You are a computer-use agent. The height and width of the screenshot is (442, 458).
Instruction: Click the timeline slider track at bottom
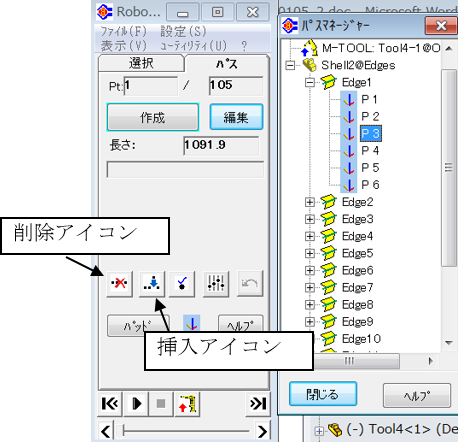[186, 431]
